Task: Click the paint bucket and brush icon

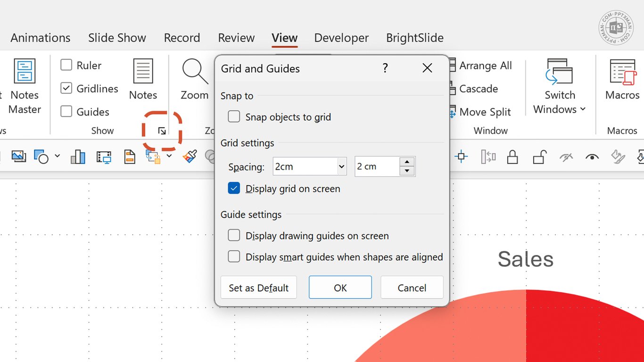Action: click(618, 156)
